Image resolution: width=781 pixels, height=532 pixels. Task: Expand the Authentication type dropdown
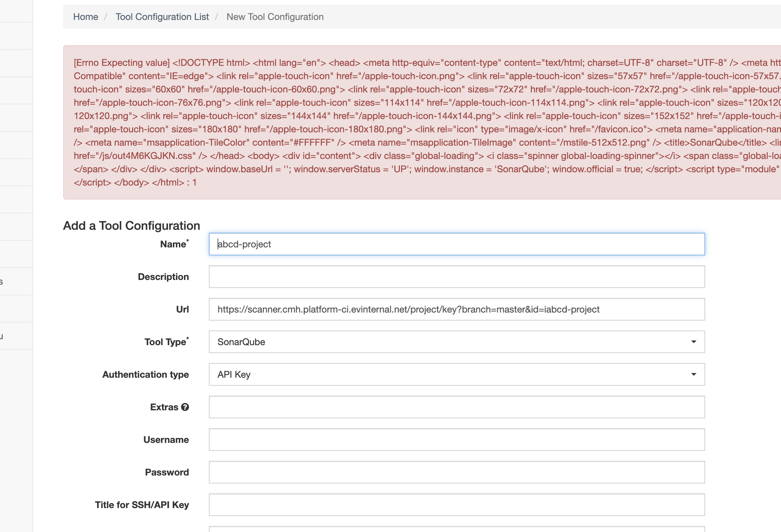pos(457,374)
